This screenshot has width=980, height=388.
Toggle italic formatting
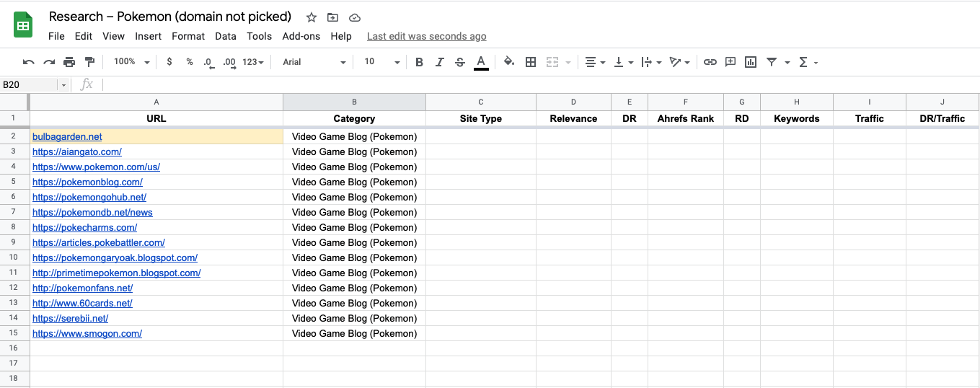(439, 62)
